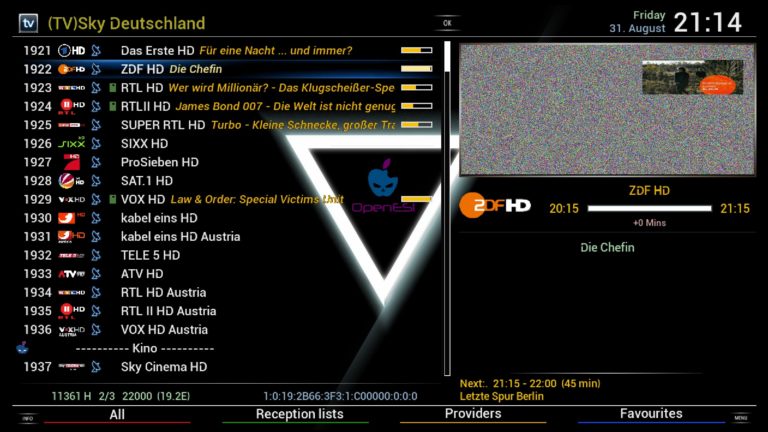Click the large ZDF HD logo in info panel
Viewport: 768px width, 432px height.
495,206
